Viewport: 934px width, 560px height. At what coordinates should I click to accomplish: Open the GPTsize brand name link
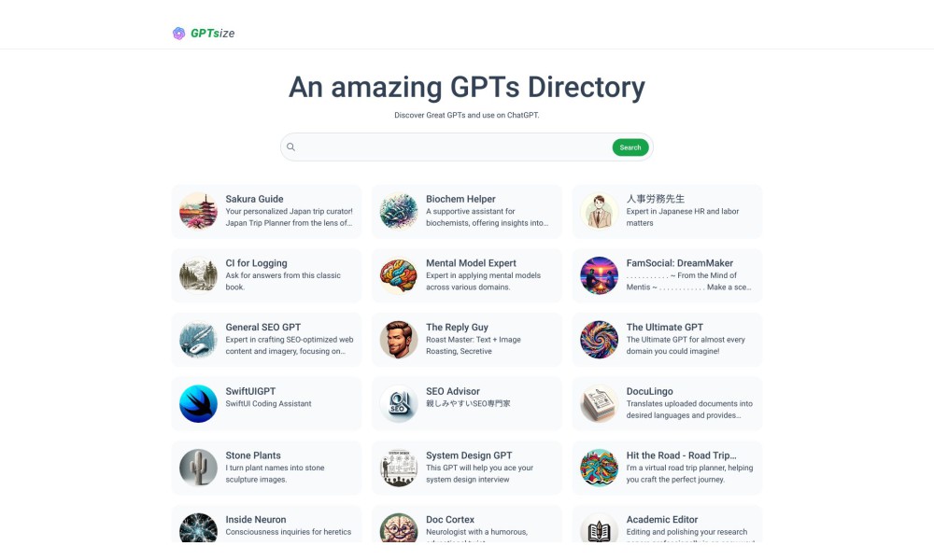click(x=213, y=34)
